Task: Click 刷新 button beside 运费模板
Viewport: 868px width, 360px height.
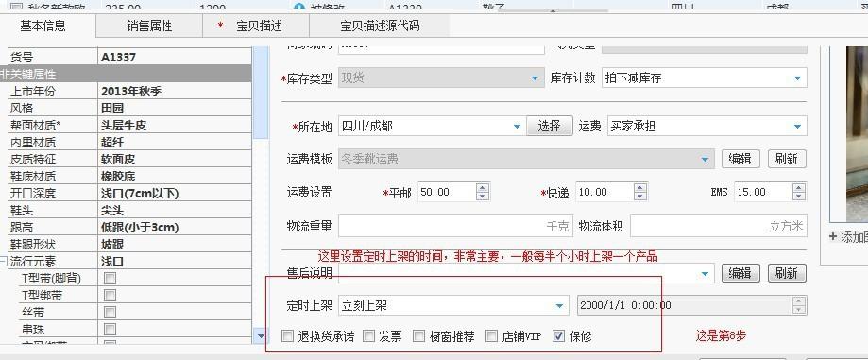Action: [787, 159]
